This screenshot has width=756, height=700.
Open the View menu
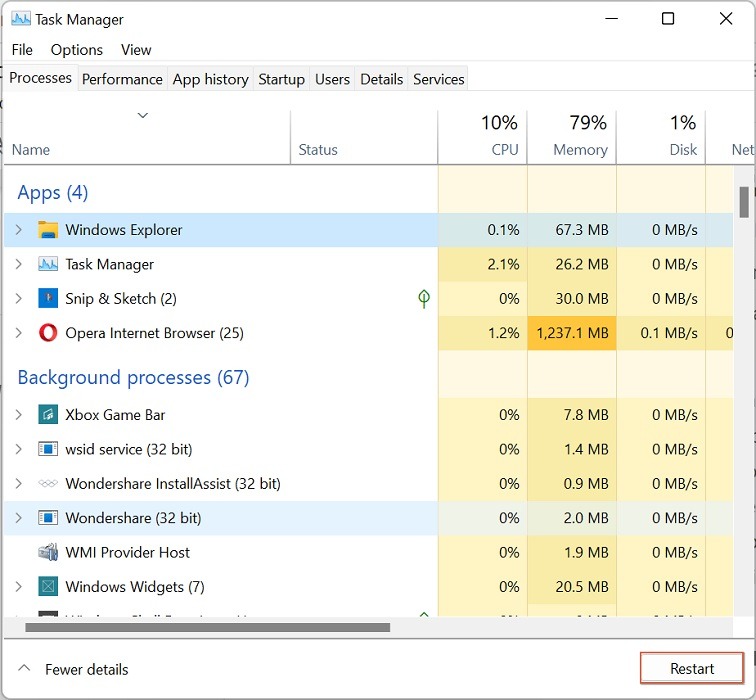click(x=136, y=50)
